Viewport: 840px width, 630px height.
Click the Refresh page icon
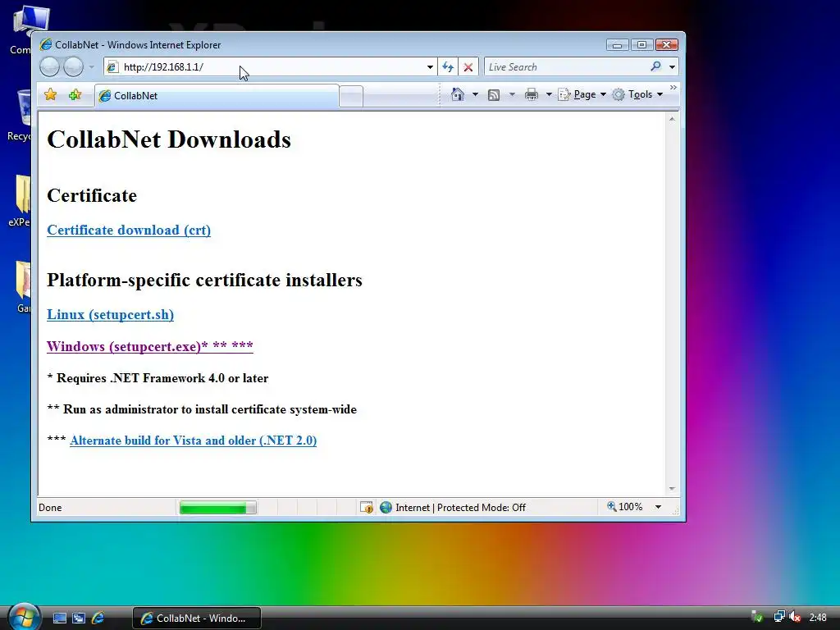448,67
